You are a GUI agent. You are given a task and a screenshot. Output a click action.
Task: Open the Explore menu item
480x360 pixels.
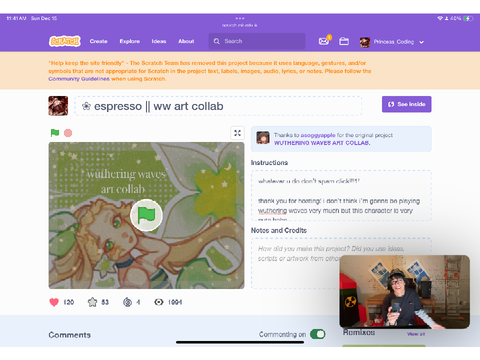pyautogui.click(x=130, y=41)
